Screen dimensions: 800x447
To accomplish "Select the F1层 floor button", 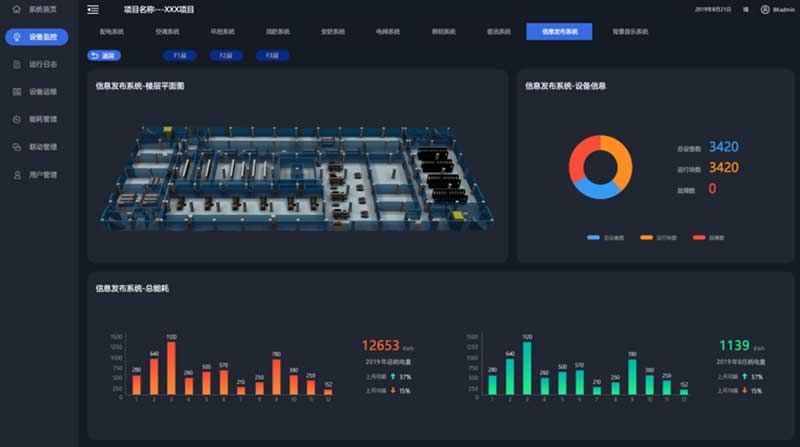I will 179,56.
